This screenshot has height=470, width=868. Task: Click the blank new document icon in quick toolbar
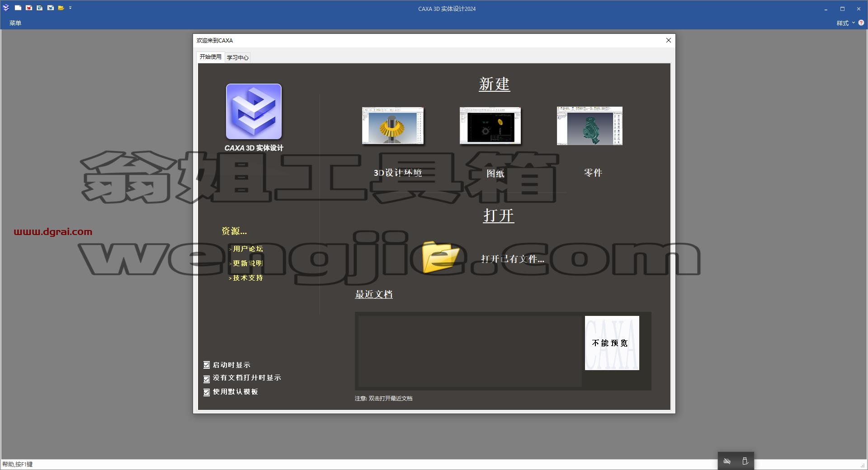(18, 8)
